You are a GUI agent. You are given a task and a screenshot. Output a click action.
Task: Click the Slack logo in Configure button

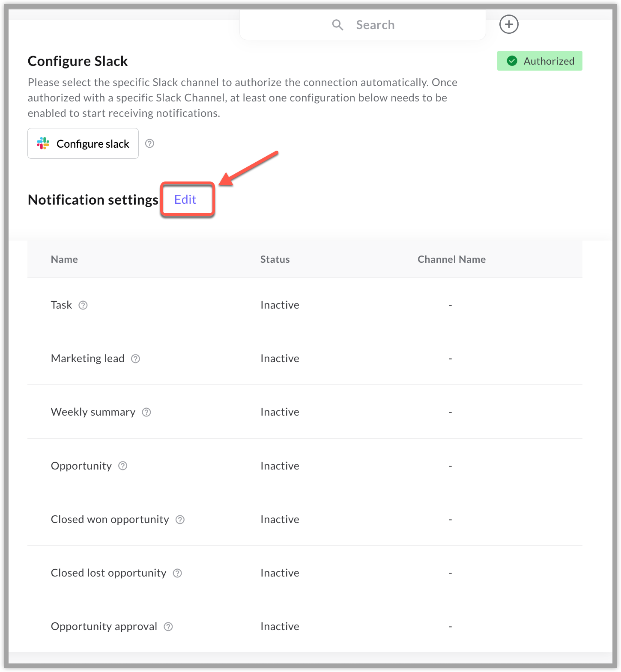(x=43, y=143)
